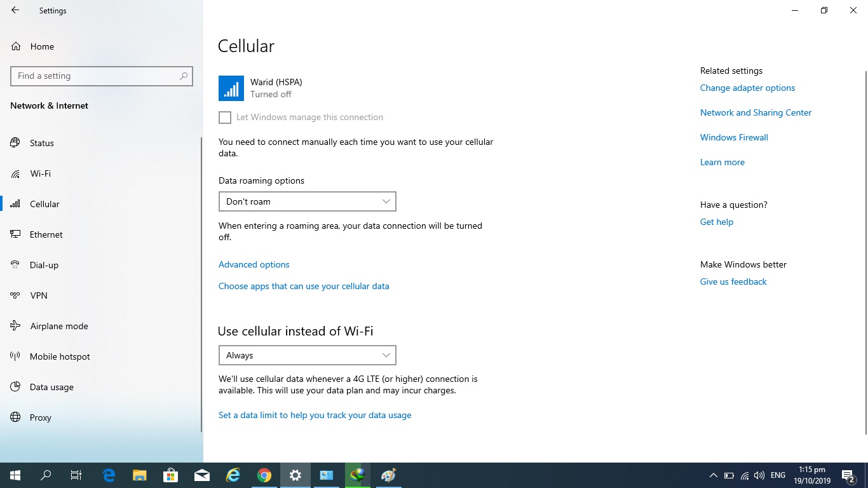
Task: Open the Use cellular instead of Wi-Fi dropdown
Action: [307, 355]
